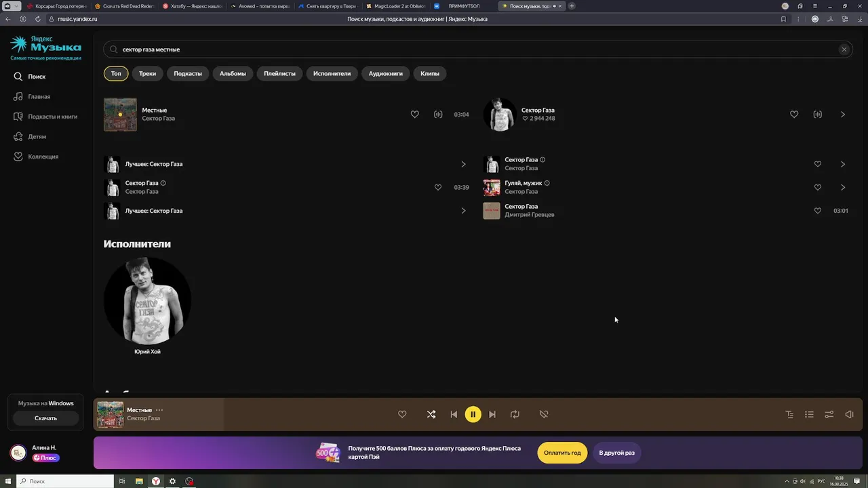Open Подкасты и книги section
The height and width of the screenshot is (488, 868).
point(45,117)
